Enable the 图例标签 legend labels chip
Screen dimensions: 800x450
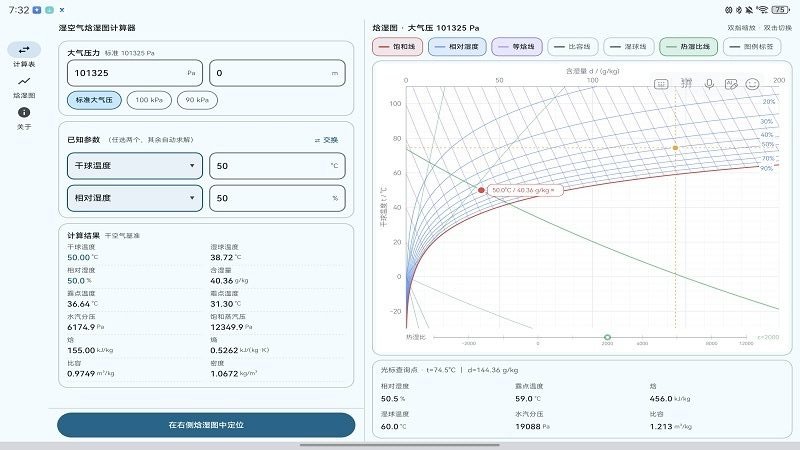point(752,46)
